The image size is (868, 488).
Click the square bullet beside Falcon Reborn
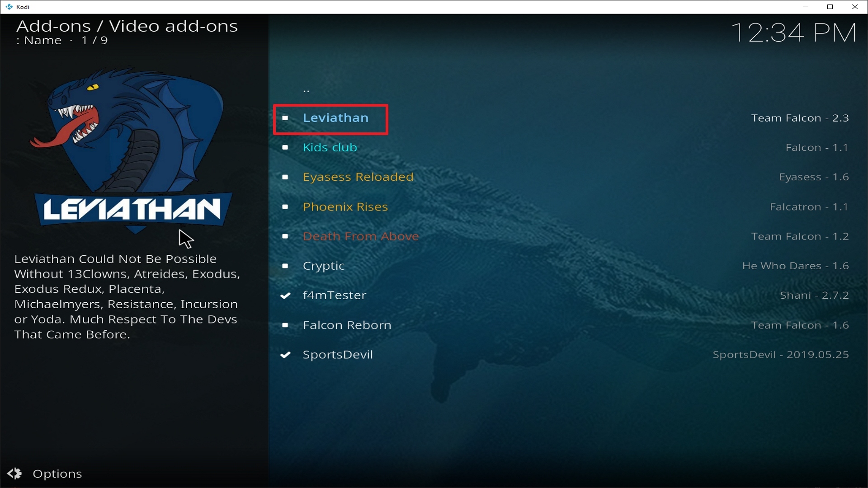(285, 325)
